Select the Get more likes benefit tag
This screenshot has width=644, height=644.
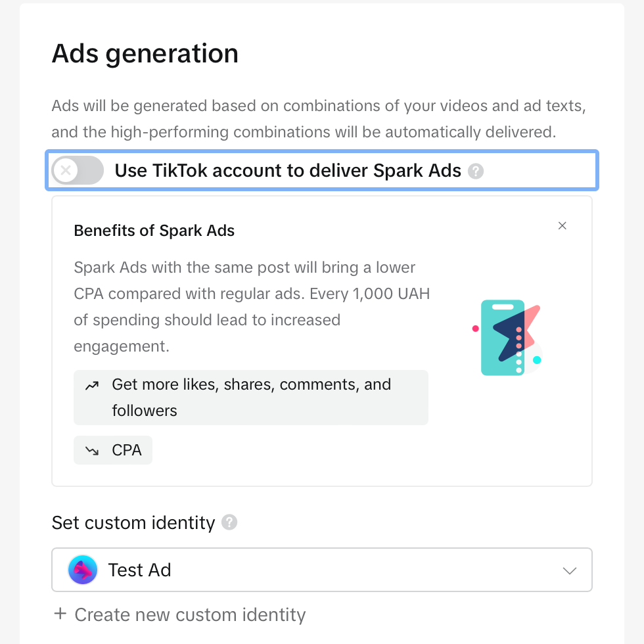point(251,398)
